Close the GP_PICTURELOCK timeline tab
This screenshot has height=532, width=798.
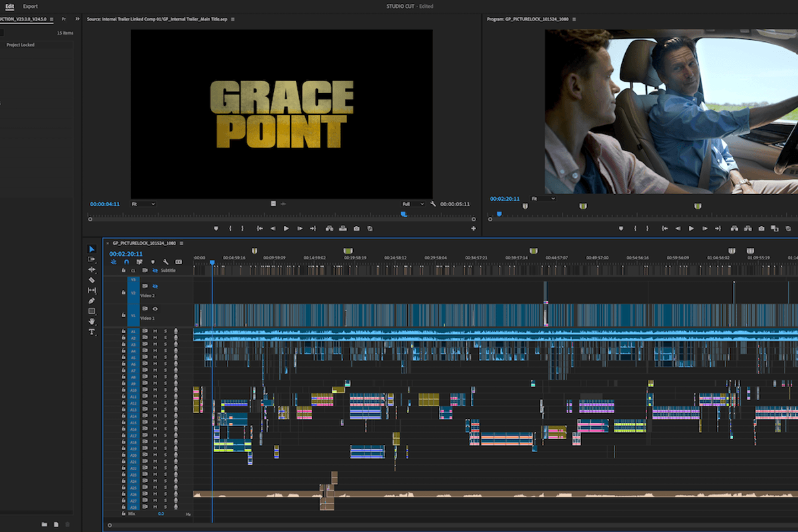pos(107,243)
